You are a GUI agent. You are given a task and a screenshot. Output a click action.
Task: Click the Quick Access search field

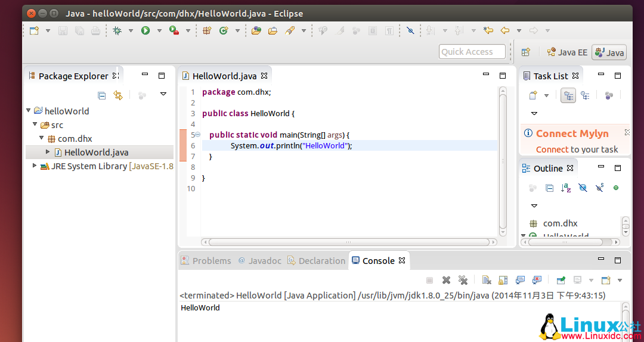(472, 52)
